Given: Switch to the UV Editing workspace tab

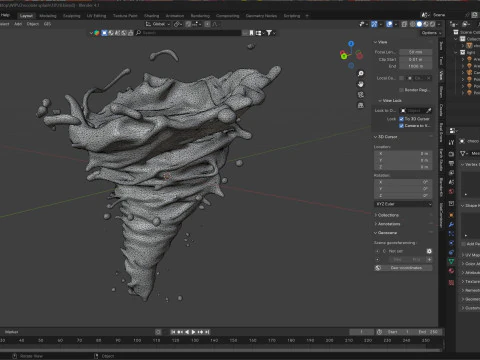Looking at the screenshot, I should click(x=96, y=16).
